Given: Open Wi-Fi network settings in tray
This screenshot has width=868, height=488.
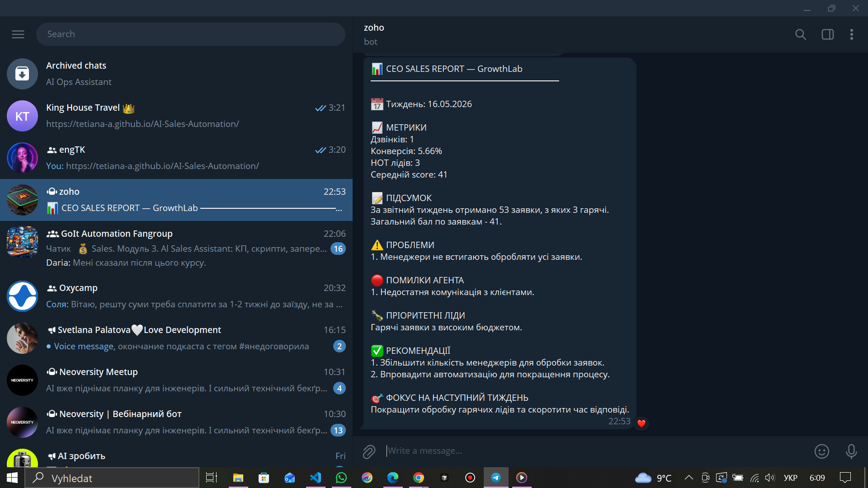Looking at the screenshot, I should coord(755,478).
